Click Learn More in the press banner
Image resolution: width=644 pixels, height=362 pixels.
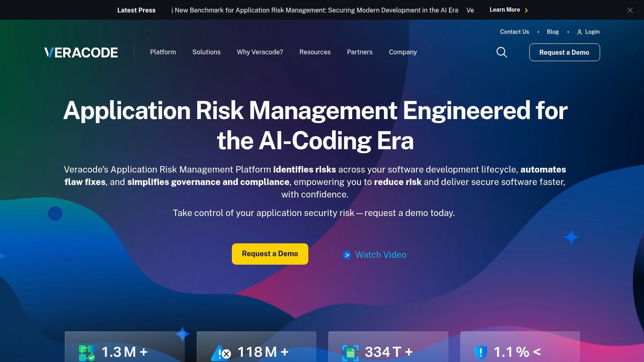505,10
